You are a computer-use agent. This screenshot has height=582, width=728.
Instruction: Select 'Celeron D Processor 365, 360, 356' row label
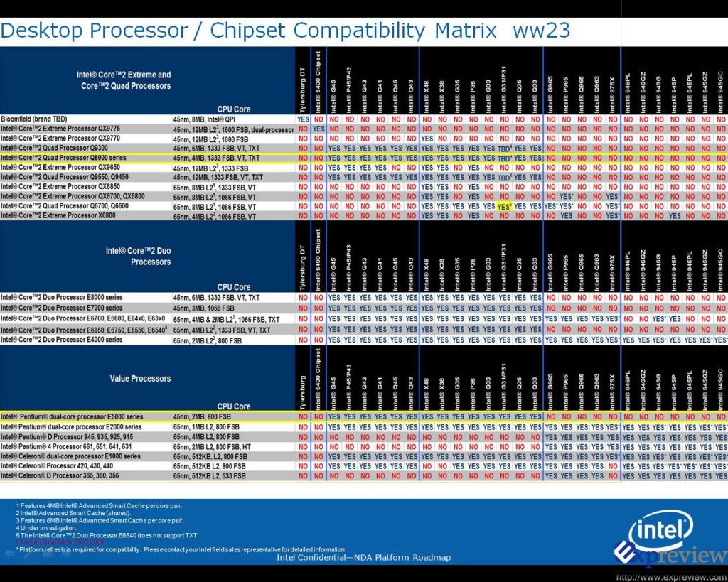(x=60, y=475)
